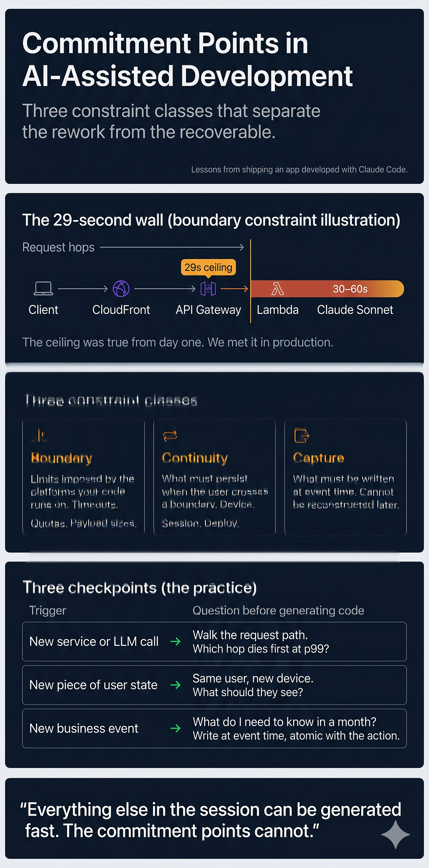429x868 pixels.
Task: Click the Continuity constraint card heading
Action: 195,458
